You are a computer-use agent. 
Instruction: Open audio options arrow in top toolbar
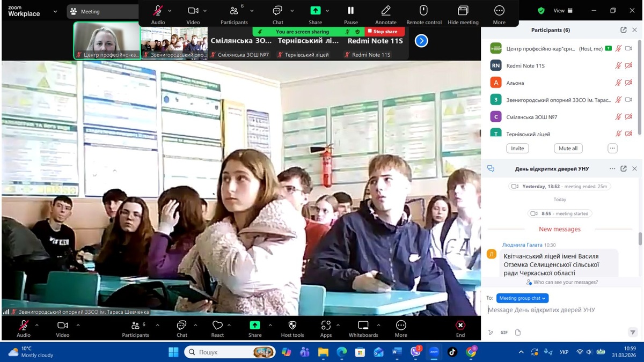pos(170,11)
